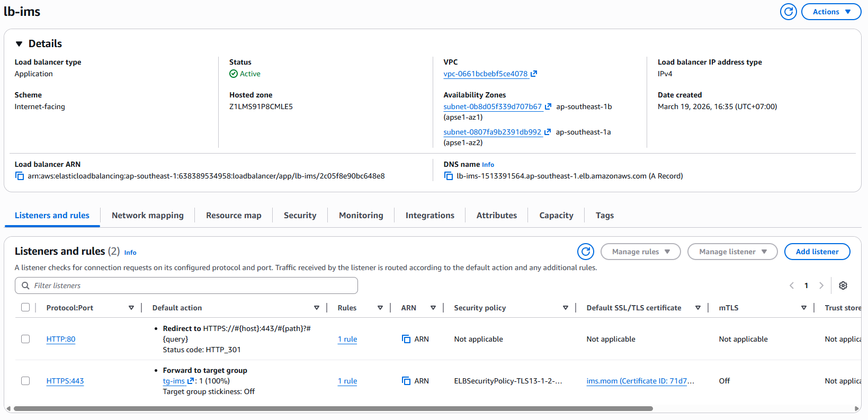This screenshot has height=420, width=868.
Task: Copy ARN of the HTTP:80 listener
Action: (406, 339)
